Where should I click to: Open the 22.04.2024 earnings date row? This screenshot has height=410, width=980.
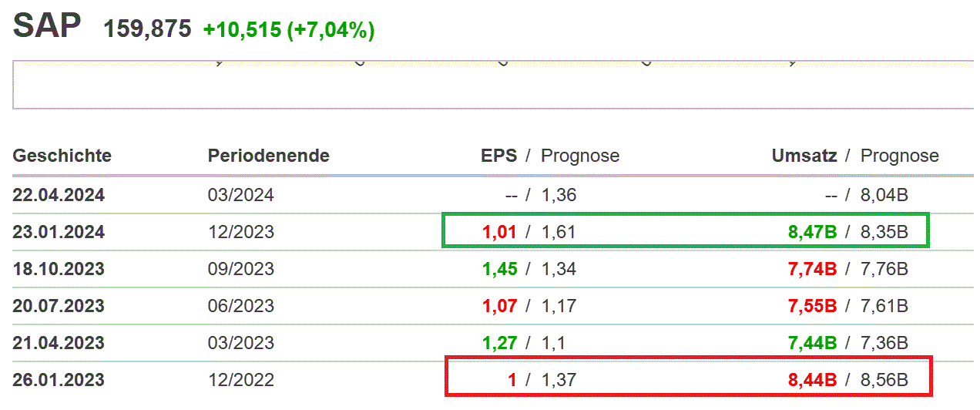pyautogui.click(x=59, y=196)
